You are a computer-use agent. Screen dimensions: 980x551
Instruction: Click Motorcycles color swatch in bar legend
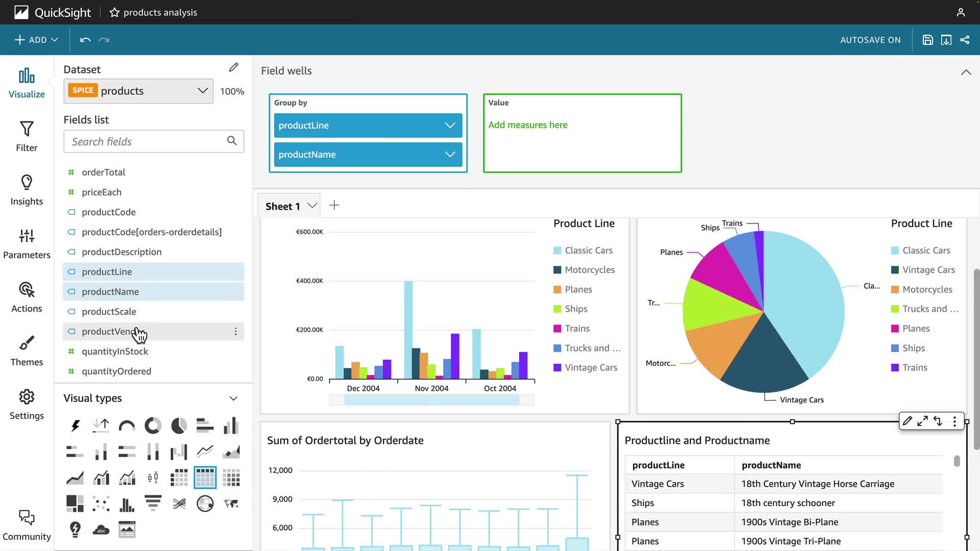557,270
